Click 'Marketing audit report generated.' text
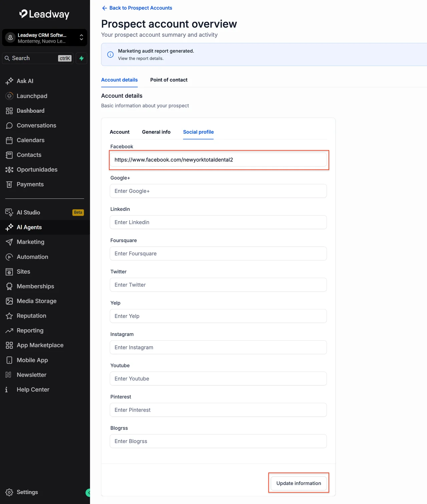This screenshot has width=427, height=504. pos(156,51)
